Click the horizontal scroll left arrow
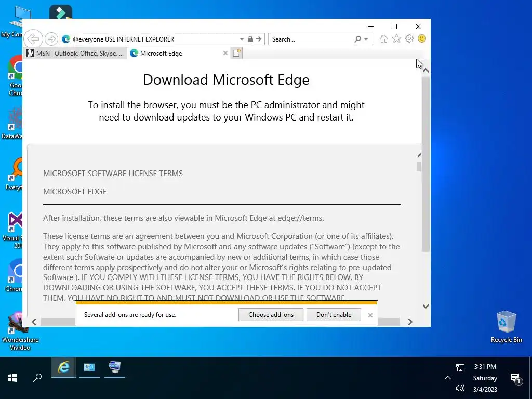This screenshot has height=399, width=532. (34, 322)
